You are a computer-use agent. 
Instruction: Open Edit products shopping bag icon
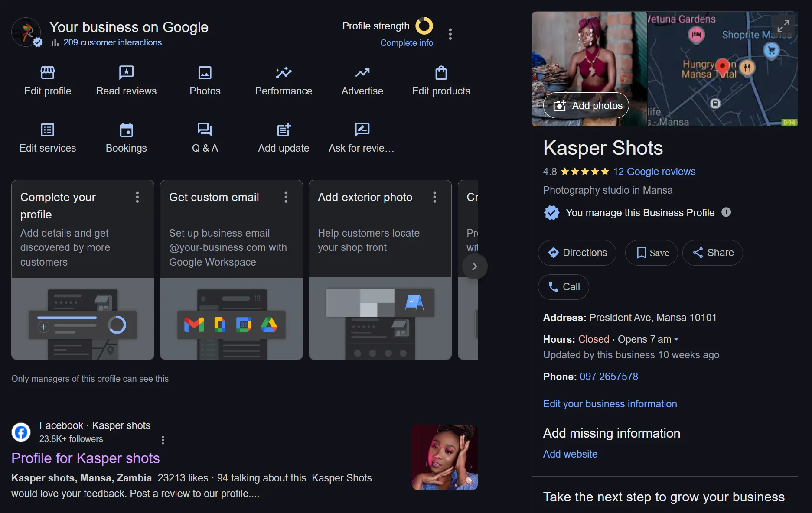(x=441, y=72)
